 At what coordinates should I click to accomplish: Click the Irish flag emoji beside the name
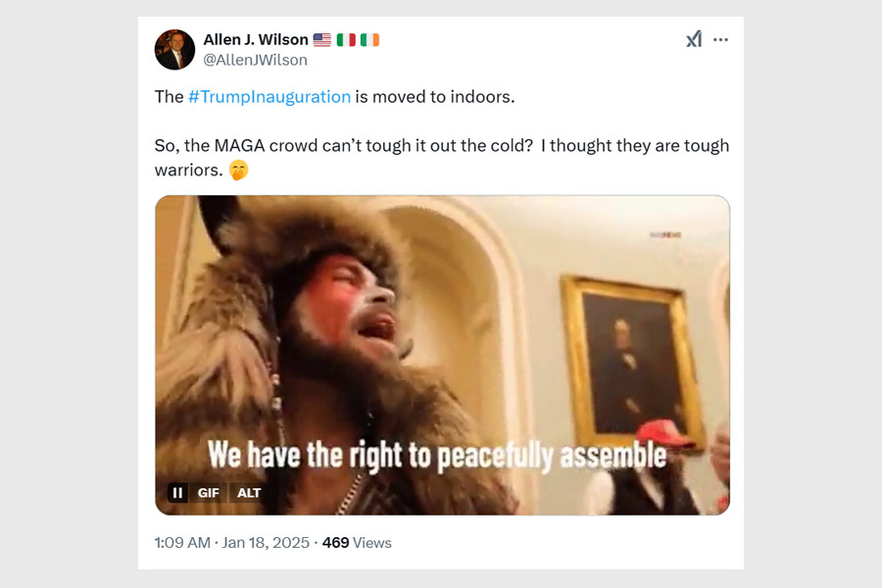(x=369, y=40)
